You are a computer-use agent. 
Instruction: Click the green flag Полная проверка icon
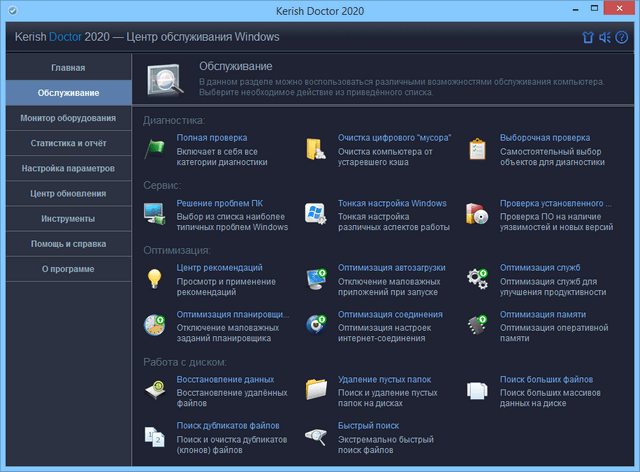pyautogui.click(x=156, y=150)
